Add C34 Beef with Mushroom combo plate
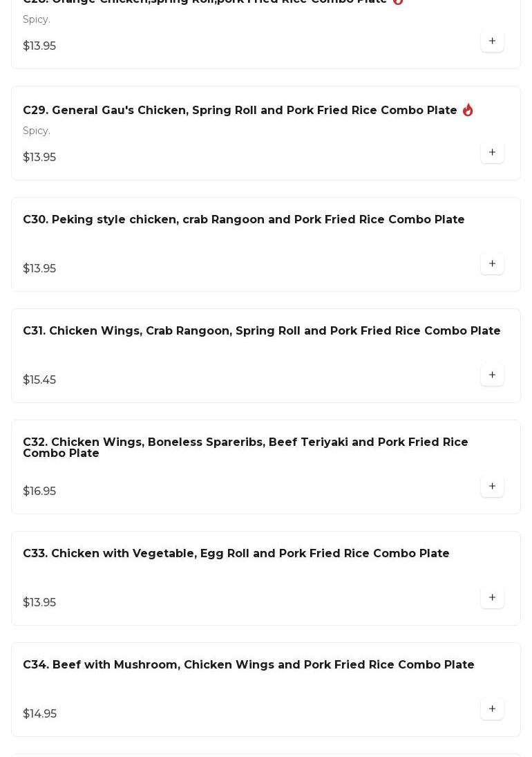Image resolution: width=532 pixels, height=757 pixels. tap(492, 709)
